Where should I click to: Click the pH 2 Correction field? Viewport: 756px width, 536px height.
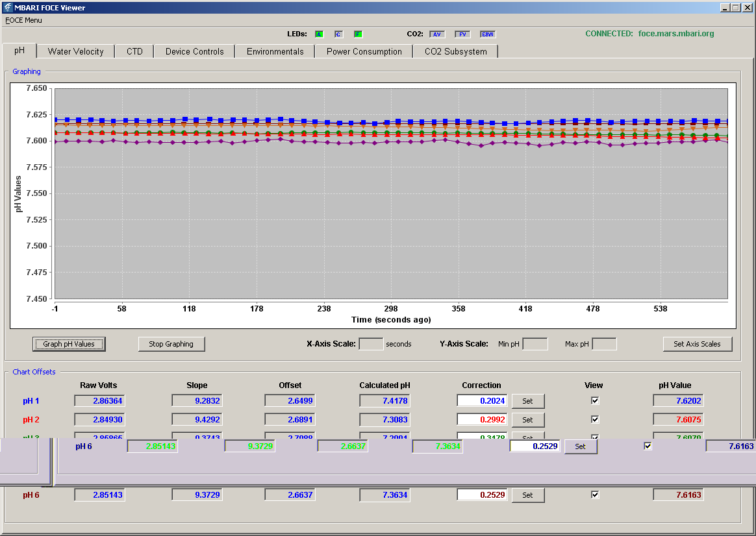click(x=482, y=419)
